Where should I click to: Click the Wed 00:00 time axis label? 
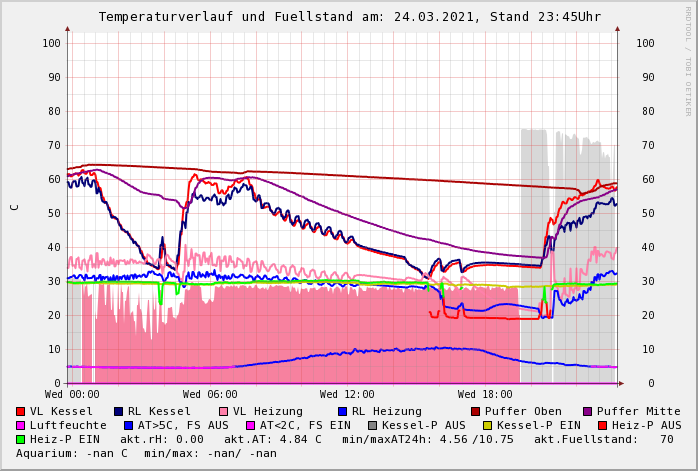click(x=72, y=394)
